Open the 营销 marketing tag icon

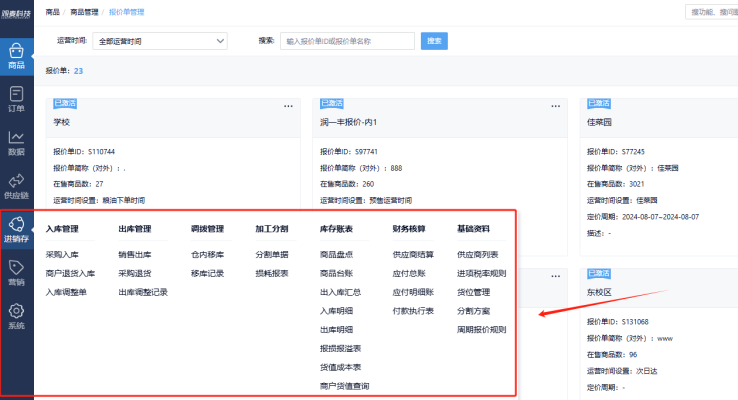coord(16,273)
